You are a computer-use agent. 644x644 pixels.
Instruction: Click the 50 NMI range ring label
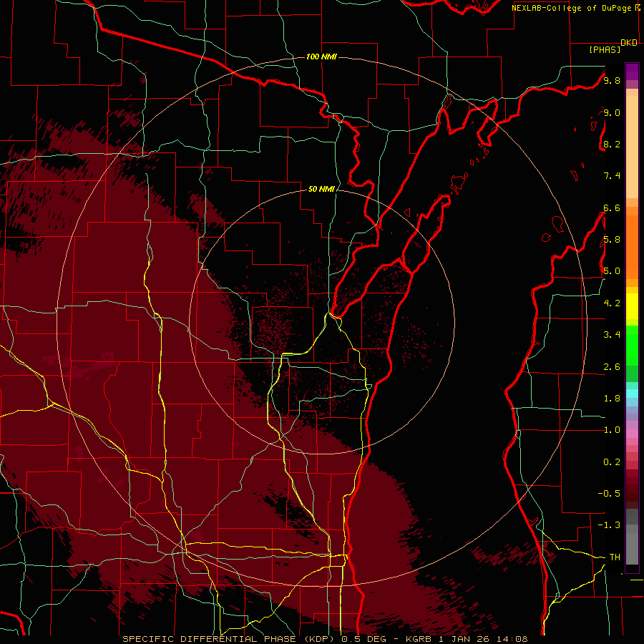click(321, 189)
